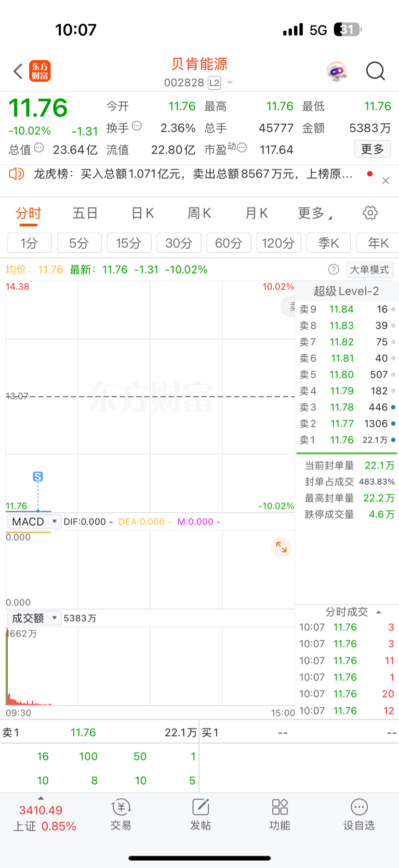Tap the blue S marker on chart
Viewport: 399px width, 868px height.
pos(38,476)
